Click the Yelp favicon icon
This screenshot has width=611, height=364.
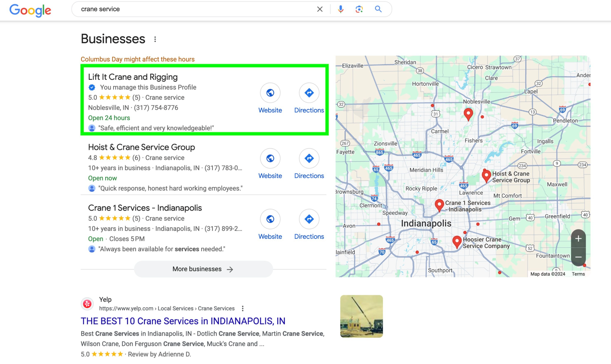87,304
